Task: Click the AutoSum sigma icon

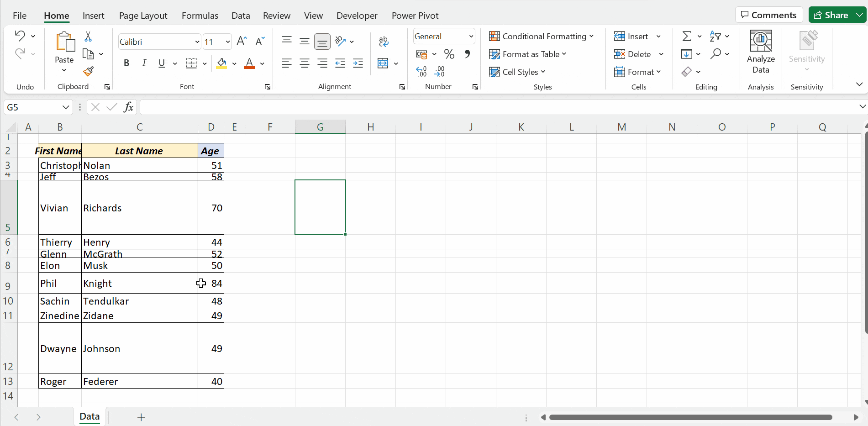Action: [686, 36]
